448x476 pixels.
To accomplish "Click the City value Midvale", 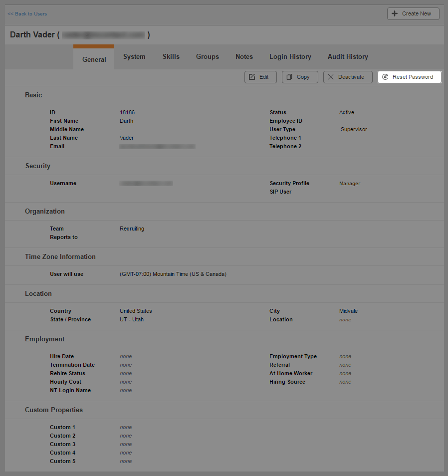I will click(x=348, y=311).
